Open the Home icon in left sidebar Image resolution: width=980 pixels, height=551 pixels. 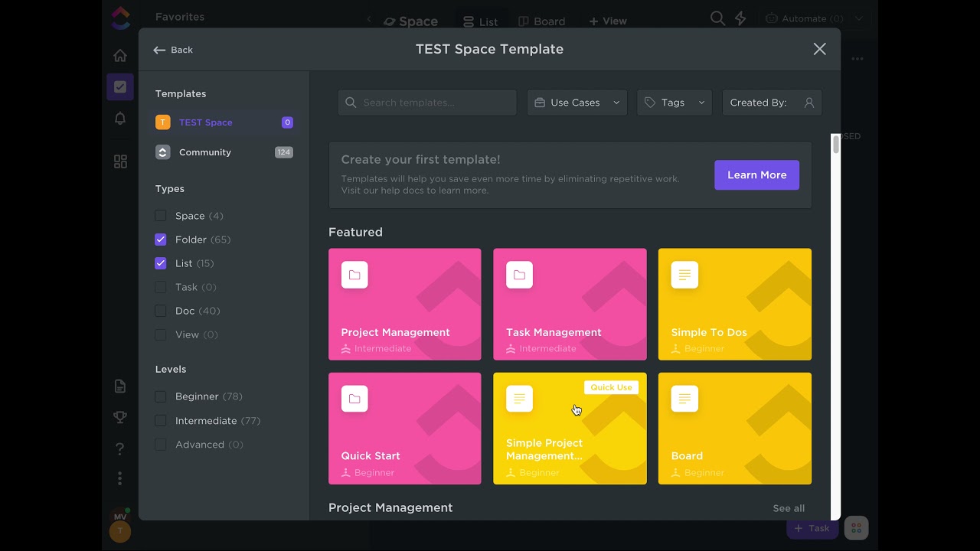click(120, 55)
